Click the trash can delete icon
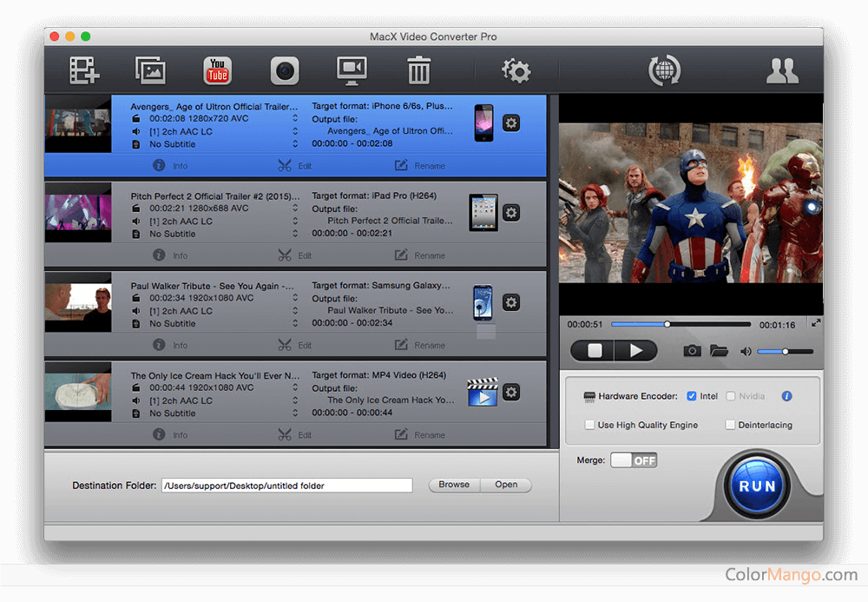 (x=418, y=69)
